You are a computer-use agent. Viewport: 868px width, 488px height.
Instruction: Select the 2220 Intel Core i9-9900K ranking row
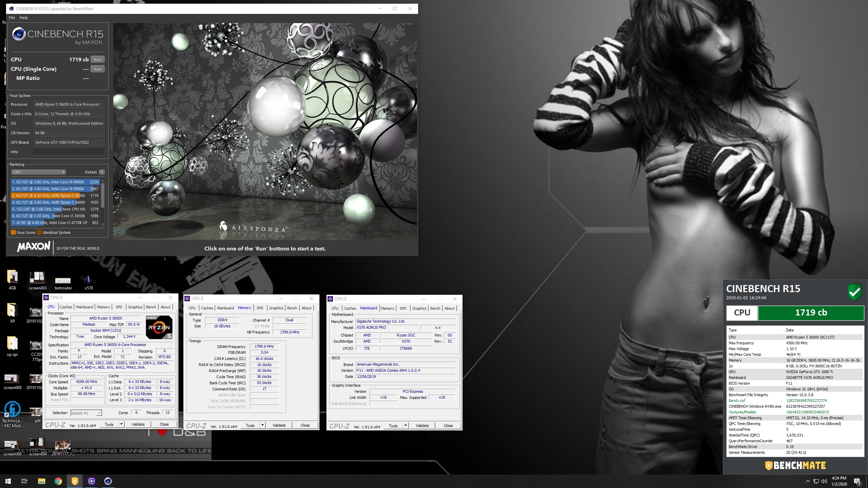point(55,182)
